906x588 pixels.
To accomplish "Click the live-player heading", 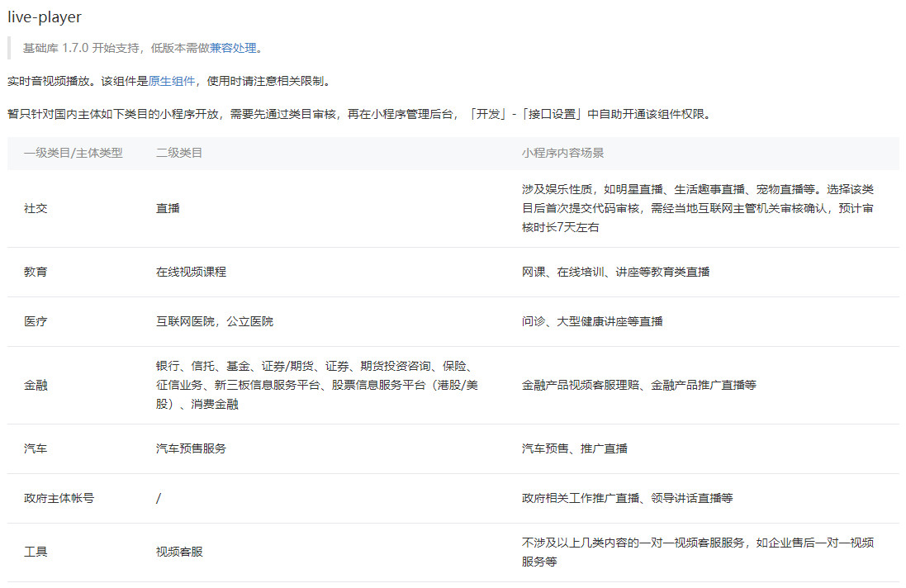I will coord(45,17).
